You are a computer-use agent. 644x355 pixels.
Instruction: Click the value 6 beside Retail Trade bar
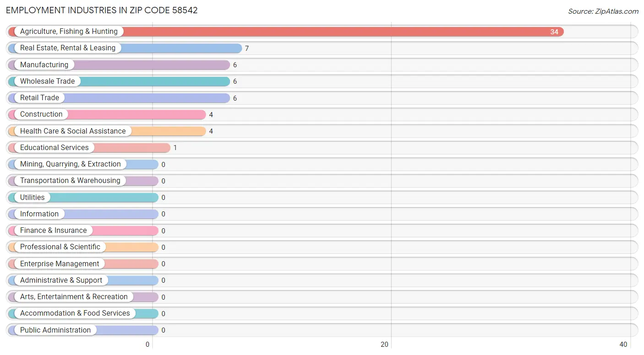click(235, 98)
